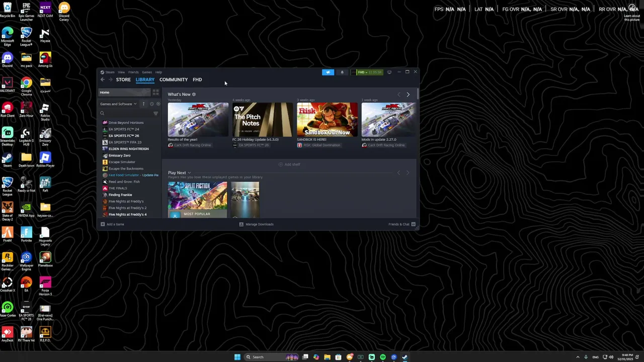
Task: Click the Steam announcements megaphone icon
Action: pyautogui.click(x=328, y=72)
